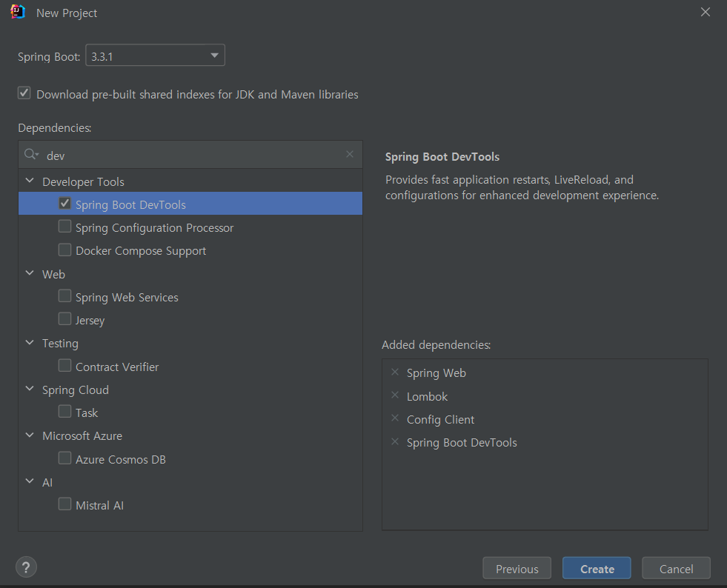
Task: Select the Docker Compose Support row label
Action: tap(141, 251)
